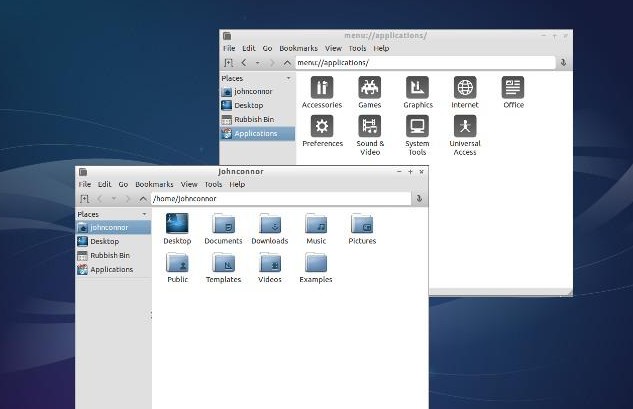Open the Templates folder
The width and height of the screenshot is (633, 409).
point(223,263)
